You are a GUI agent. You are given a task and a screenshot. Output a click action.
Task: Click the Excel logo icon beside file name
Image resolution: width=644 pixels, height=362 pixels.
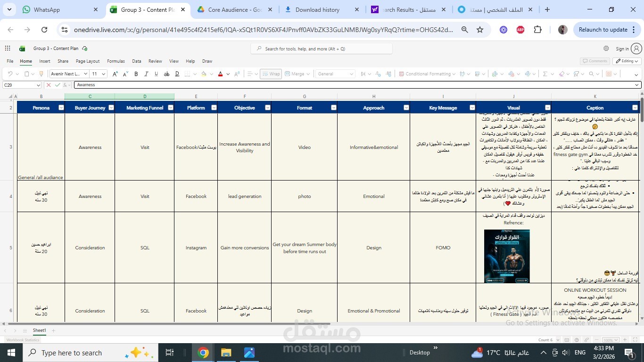[22, 48]
